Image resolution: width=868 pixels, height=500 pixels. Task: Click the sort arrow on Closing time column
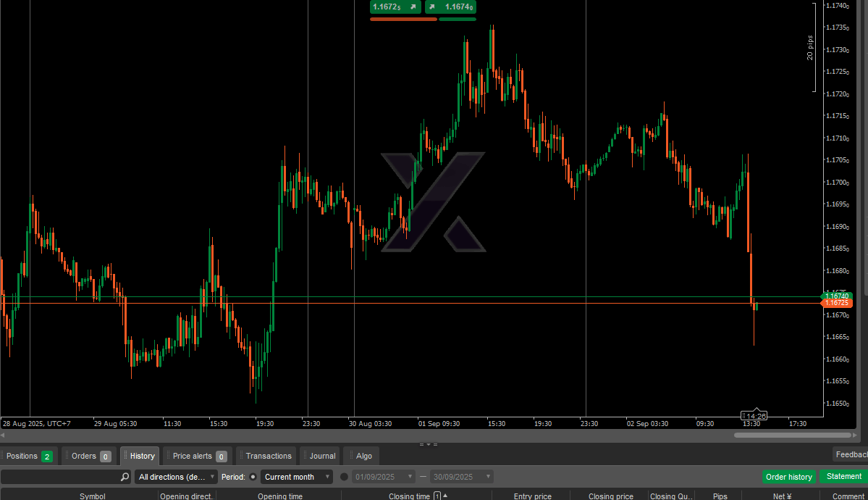click(x=444, y=496)
